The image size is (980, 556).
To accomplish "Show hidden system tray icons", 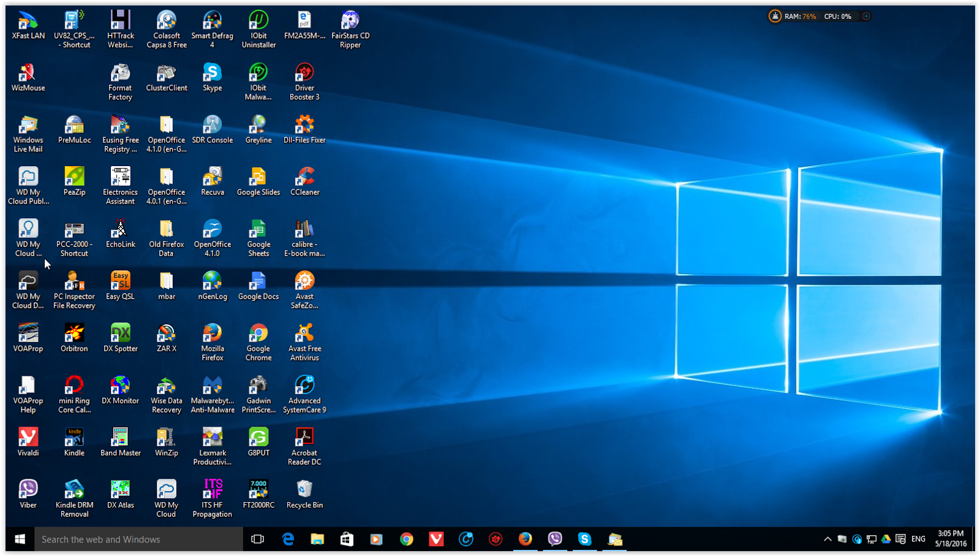I will 827,539.
